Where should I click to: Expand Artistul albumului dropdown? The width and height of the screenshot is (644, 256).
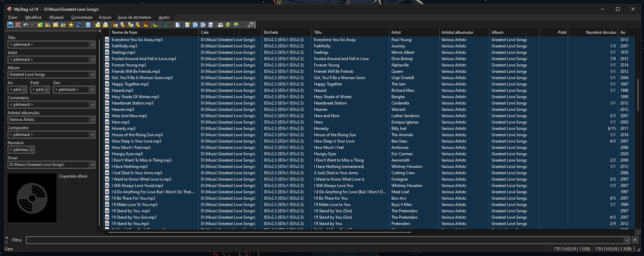(92, 119)
